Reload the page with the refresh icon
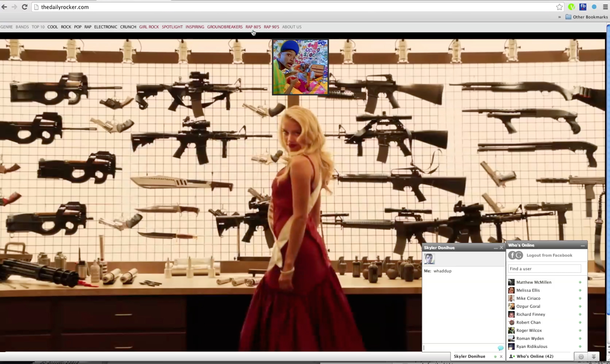The image size is (610, 364). [25, 7]
